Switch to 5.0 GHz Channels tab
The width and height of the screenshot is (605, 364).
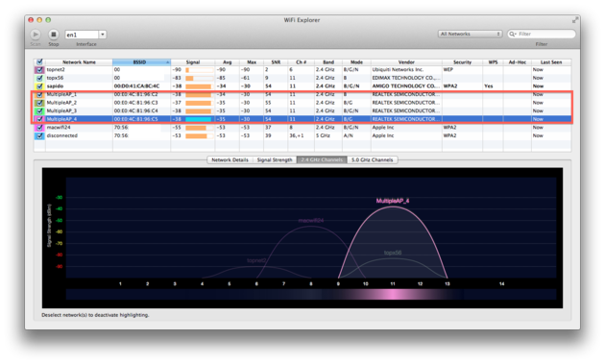coord(373,159)
